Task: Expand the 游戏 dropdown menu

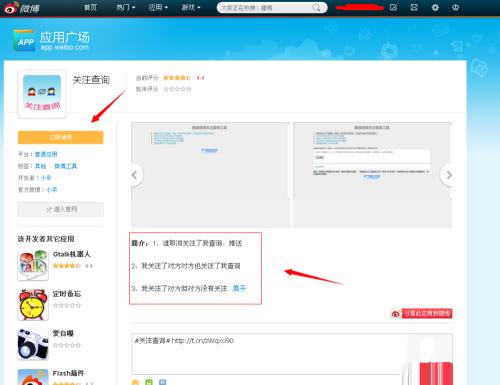Action: [191, 7]
